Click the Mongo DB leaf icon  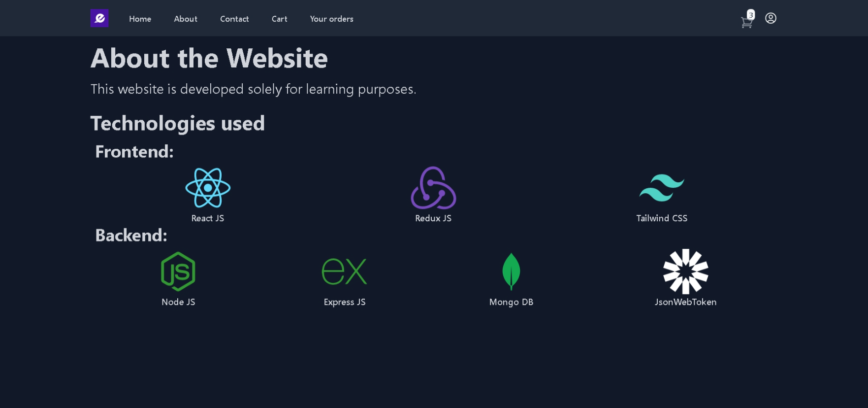click(511, 272)
